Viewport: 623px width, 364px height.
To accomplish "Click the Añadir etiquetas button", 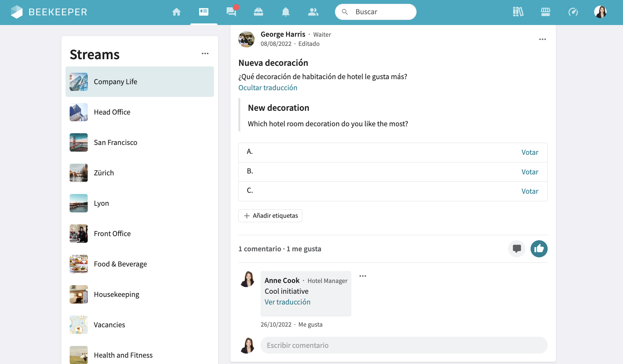I will tap(270, 216).
